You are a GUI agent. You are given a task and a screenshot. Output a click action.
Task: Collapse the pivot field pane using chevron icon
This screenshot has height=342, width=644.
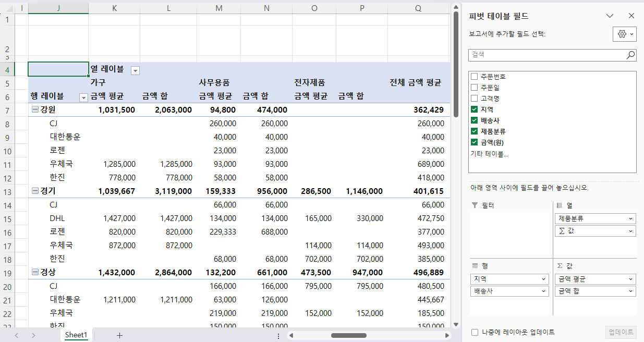tap(610, 16)
